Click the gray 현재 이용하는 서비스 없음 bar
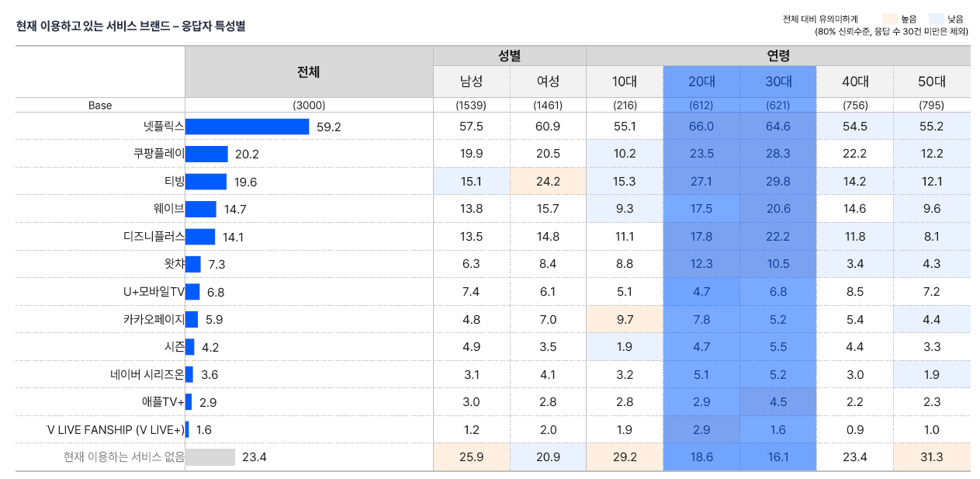Image resolution: width=980 pixels, height=479 pixels. pos(211,457)
